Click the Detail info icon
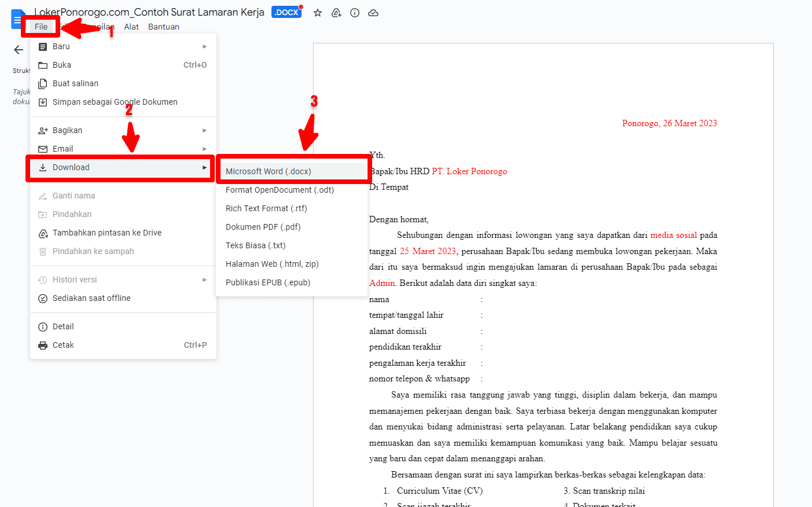 click(x=43, y=327)
